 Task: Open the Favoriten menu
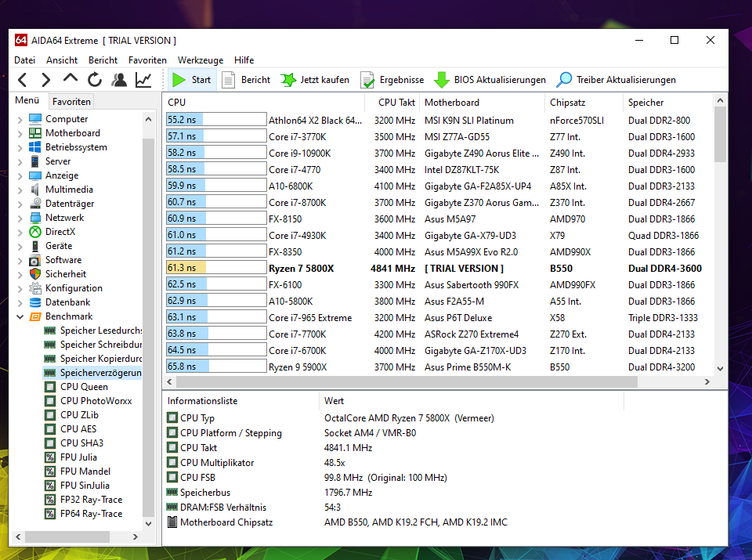[x=147, y=60]
